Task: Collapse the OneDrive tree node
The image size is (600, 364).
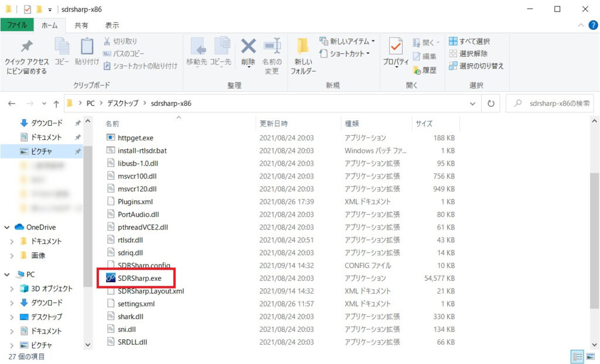Action: [7, 227]
